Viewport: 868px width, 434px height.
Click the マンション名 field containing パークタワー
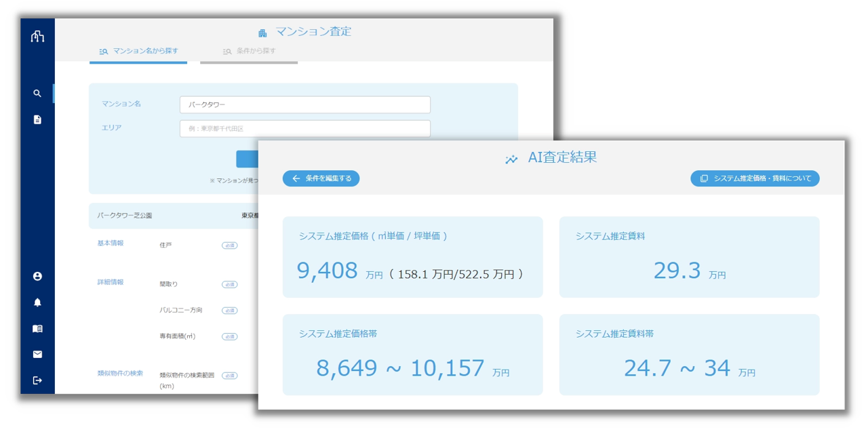(304, 104)
